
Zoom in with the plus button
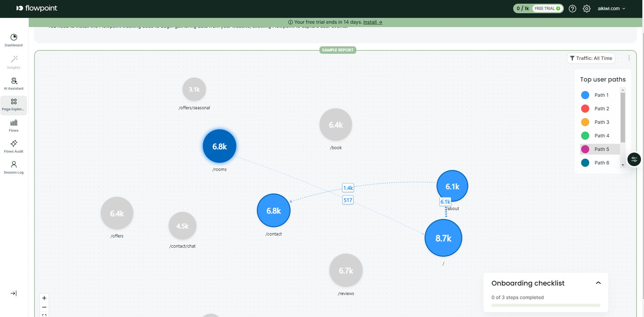coord(44,298)
